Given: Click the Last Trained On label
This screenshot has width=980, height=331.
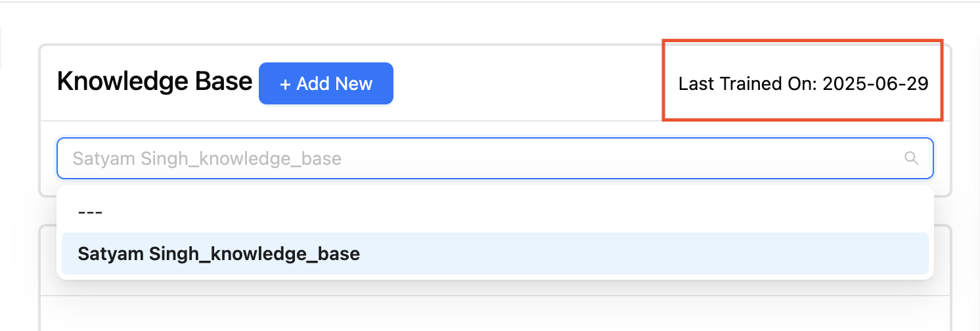Looking at the screenshot, I should pyautogui.click(x=749, y=84).
